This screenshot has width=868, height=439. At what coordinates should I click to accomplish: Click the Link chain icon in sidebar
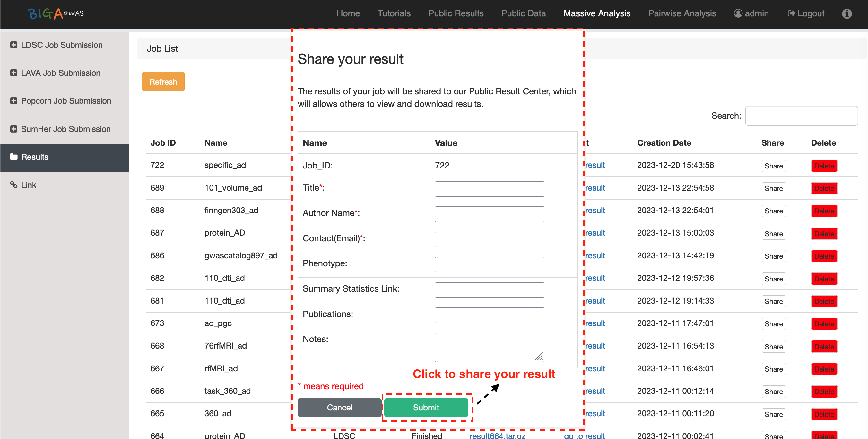(13, 185)
